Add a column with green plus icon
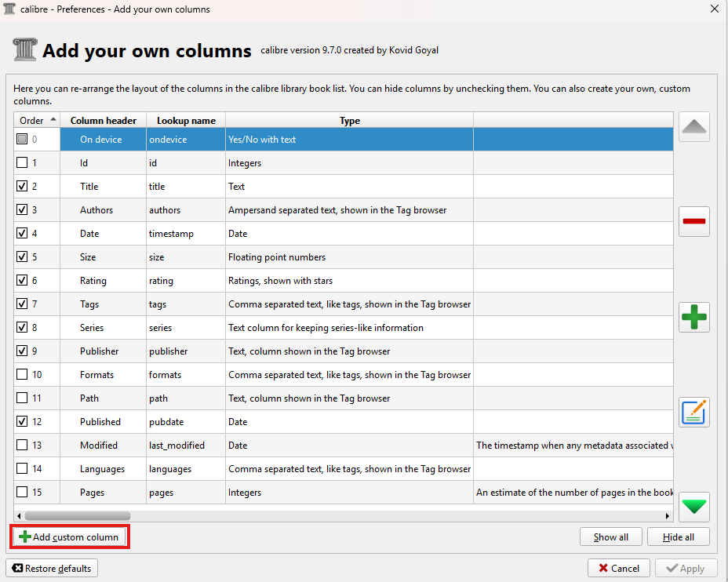Screen dimensions: 728x582 point(693,317)
